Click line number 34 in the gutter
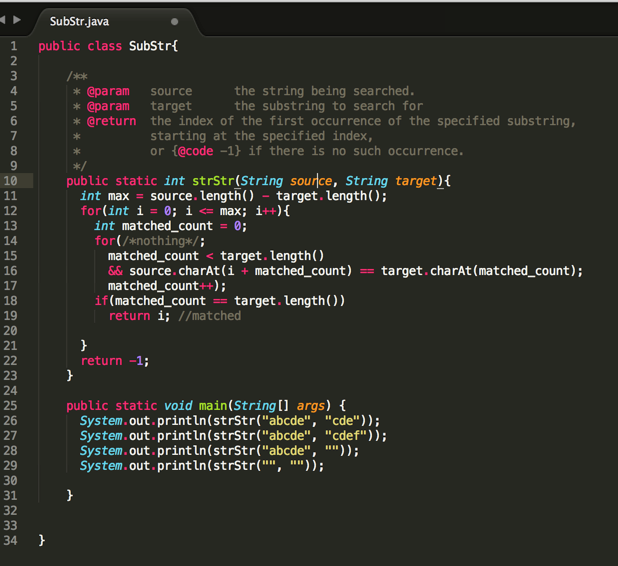This screenshot has width=618, height=566. (x=11, y=540)
